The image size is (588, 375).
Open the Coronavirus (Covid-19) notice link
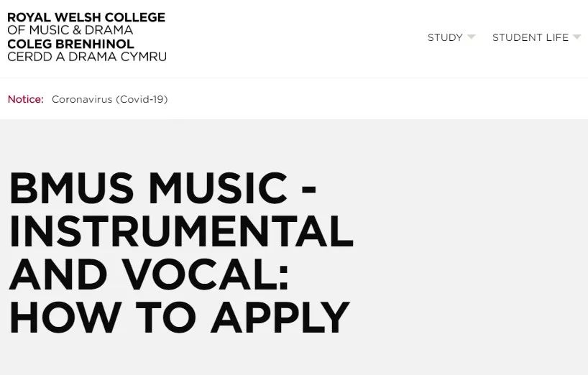coord(109,99)
